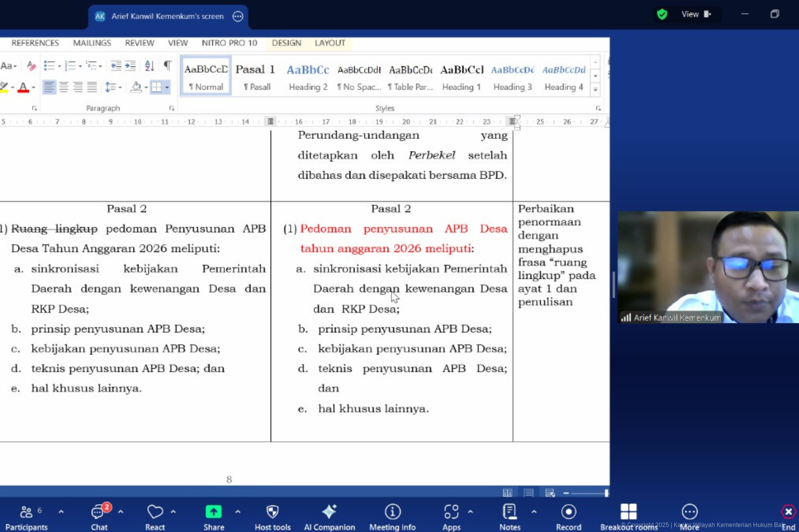Expand the Participants options arrow
Viewport: 799px width, 532px height.
[x=61, y=512]
